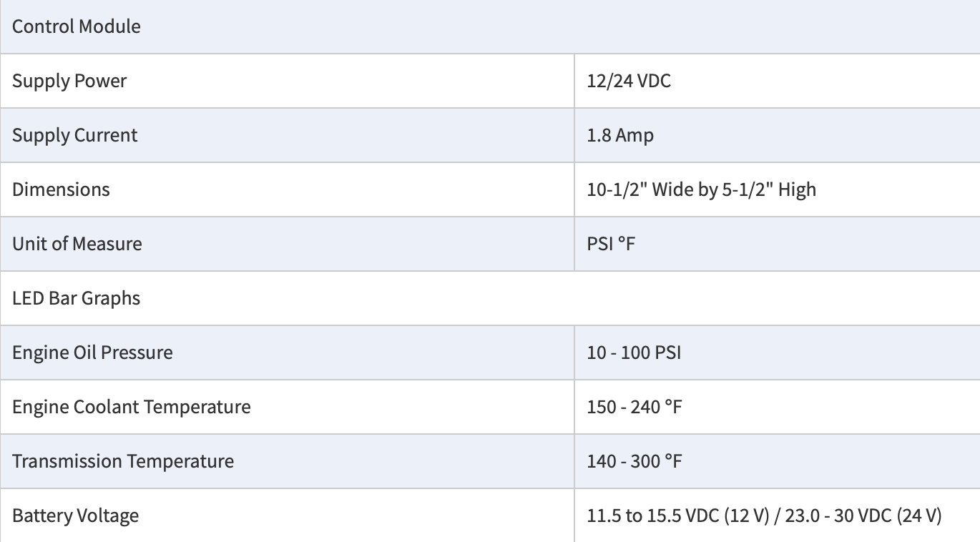
Task: Click the 5-1/2" High dimension text
Action: click(x=767, y=189)
